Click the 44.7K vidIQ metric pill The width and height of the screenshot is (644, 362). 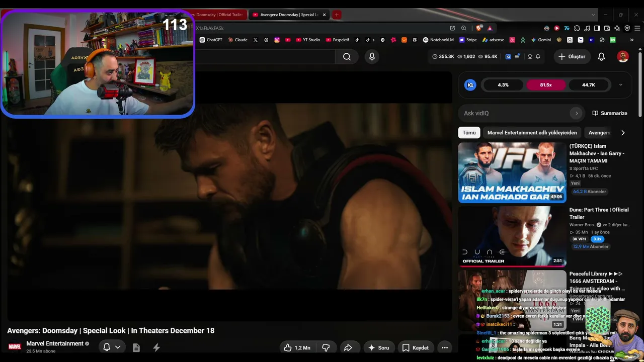(x=589, y=85)
